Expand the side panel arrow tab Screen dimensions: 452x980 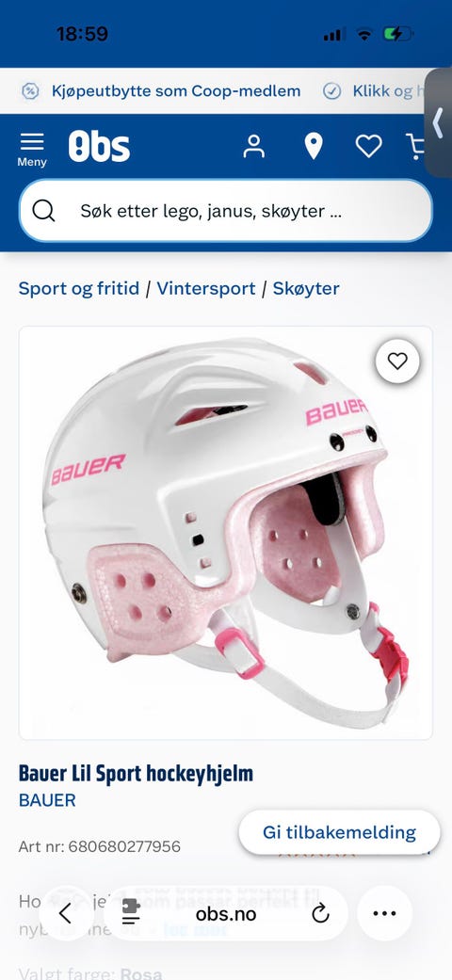(x=439, y=122)
